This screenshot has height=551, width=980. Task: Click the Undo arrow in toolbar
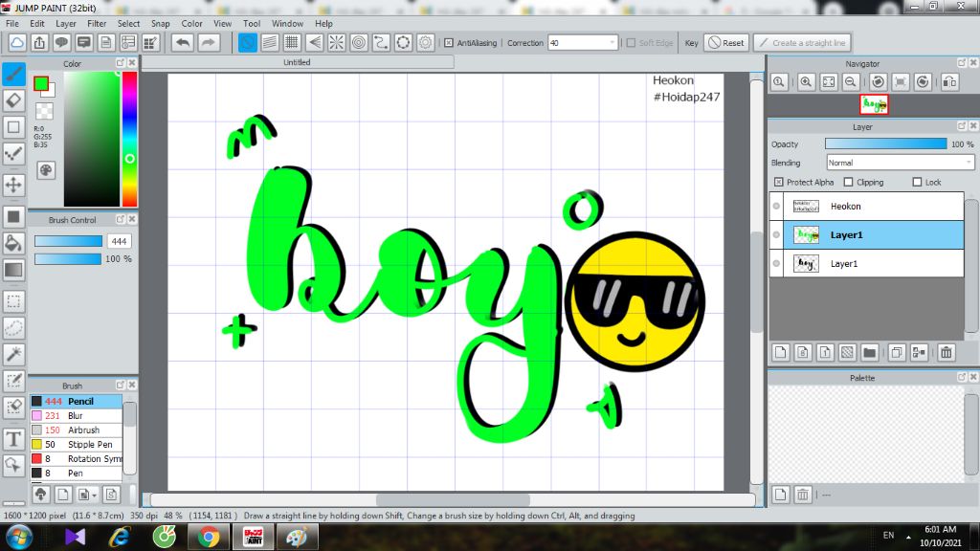183,42
